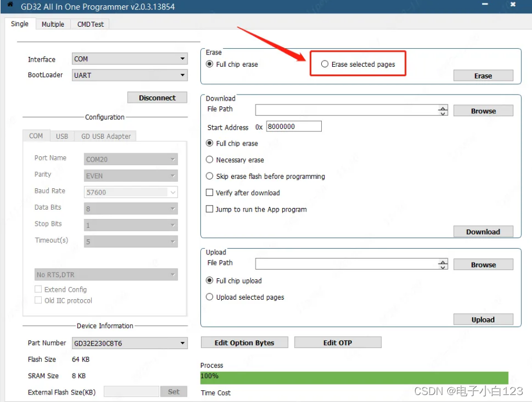The image size is (532, 402).
Task: Open the No RTS,DTR dropdown
Action: 106,274
